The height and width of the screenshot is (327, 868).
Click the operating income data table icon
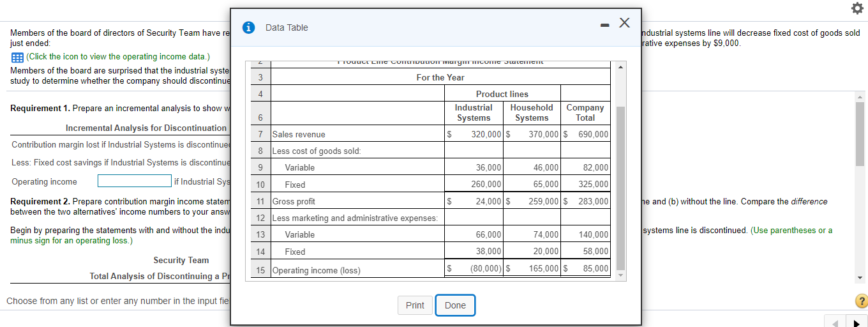tap(16, 56)
